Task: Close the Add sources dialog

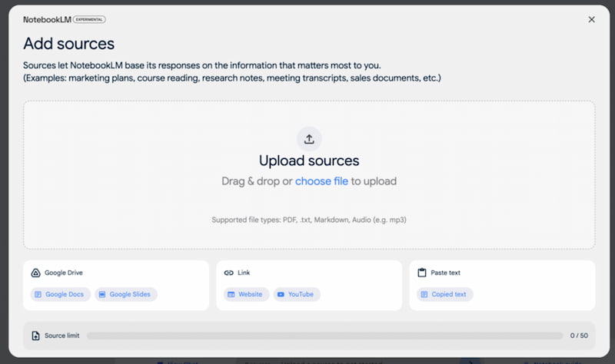Action: [x=591, y=19]
